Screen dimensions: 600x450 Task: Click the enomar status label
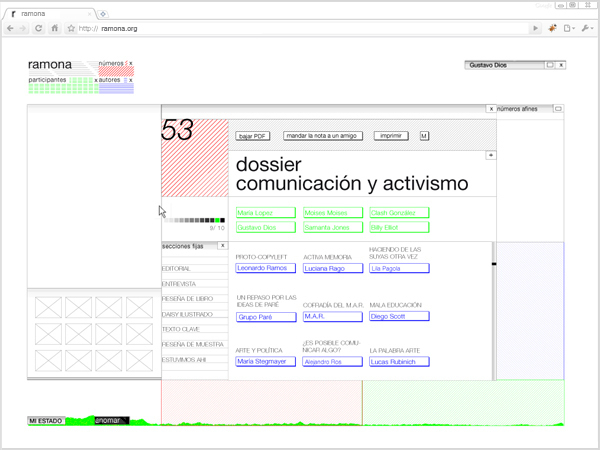(112, 421)
